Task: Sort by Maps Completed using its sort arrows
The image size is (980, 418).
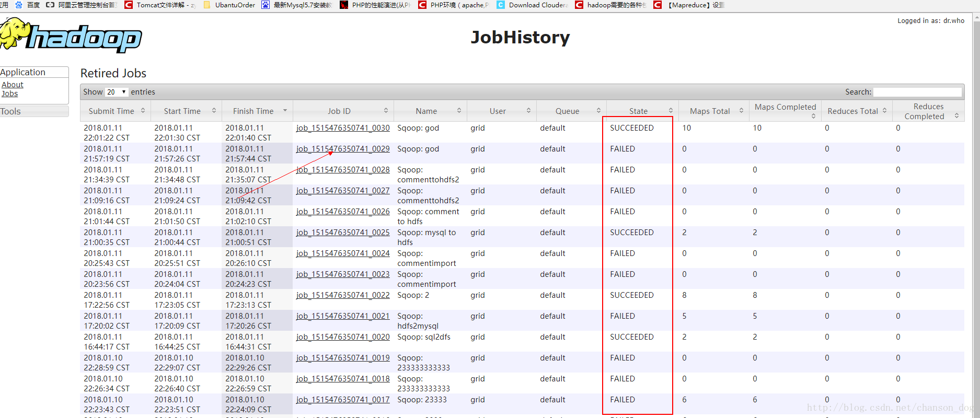Action: click(x=813, y=116)
